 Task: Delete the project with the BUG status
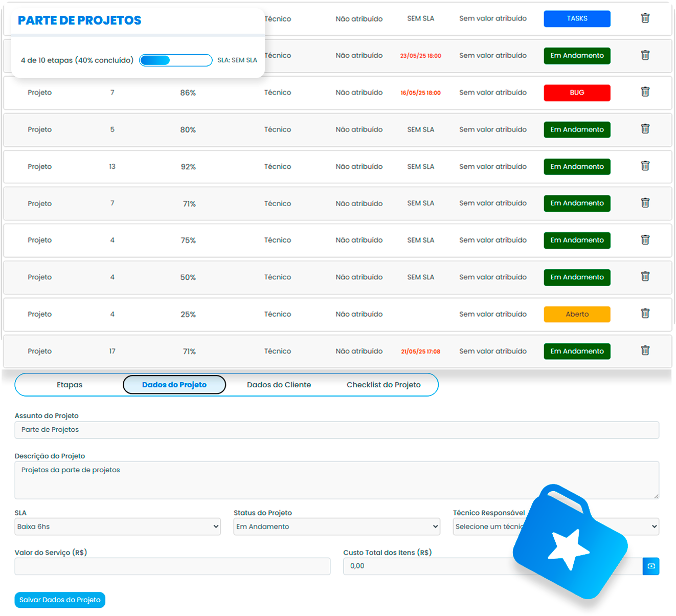tap(645, 92)
